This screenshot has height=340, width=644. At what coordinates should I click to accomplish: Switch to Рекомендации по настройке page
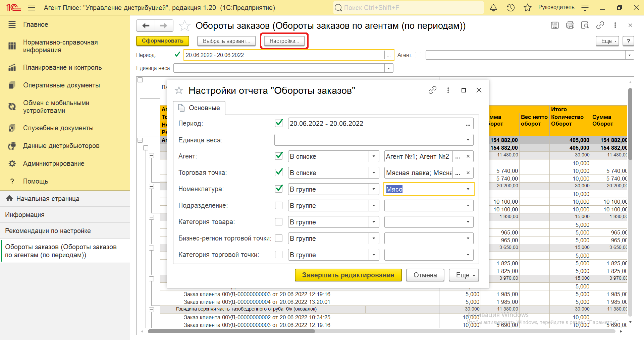pos(65,231)
